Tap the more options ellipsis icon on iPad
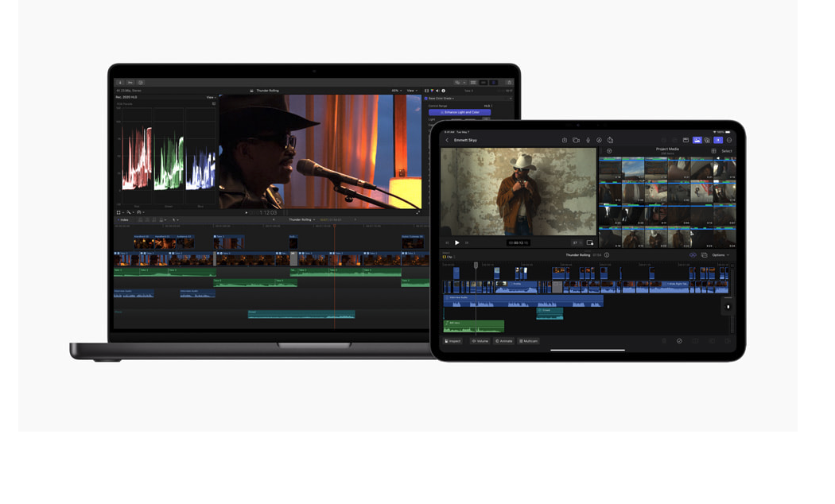Viewport: 835px width, 504px height. click(729, 141)
